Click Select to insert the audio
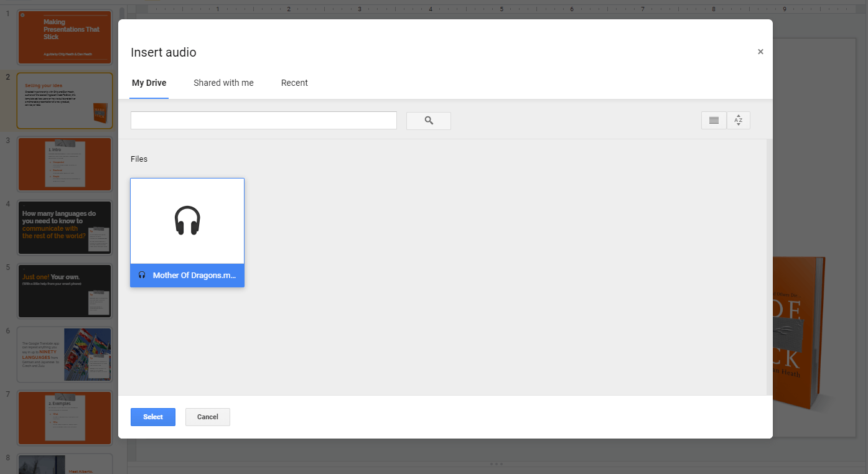Image resolution: width=868 pixels, height=474 pixels. click(152, 417)
